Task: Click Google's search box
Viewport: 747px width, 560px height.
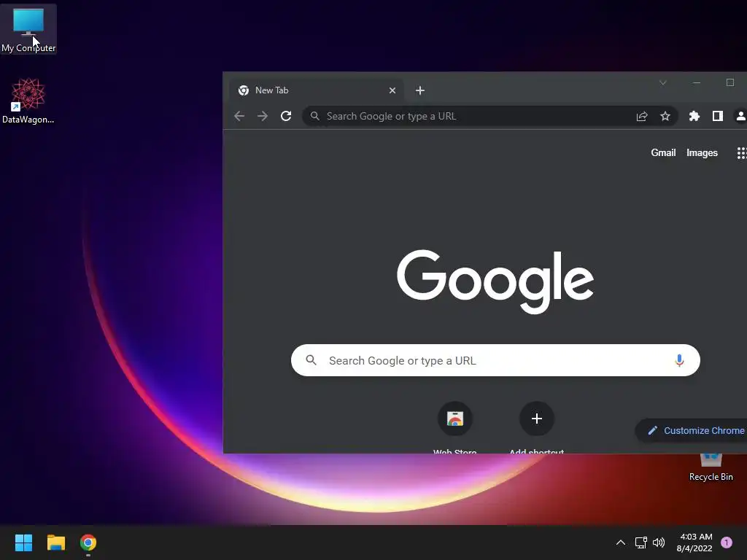Action: 495,360
